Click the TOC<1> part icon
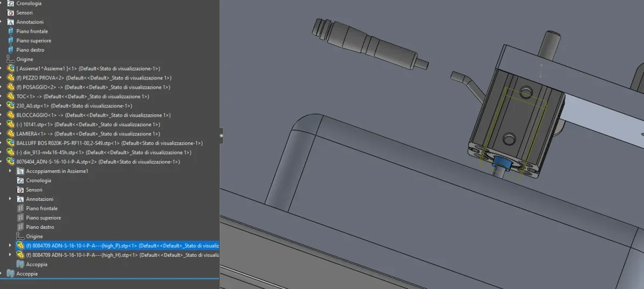Screen dimensions: 644x289 click(10, 96)
